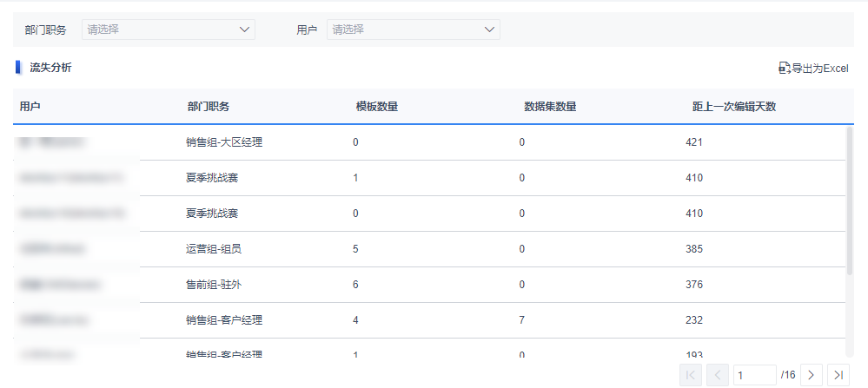The width and height of the screenshot is (868, 388).
Task: Click dataset count link 7 for 销售组-客户经理
Action: tap(521, 320)
